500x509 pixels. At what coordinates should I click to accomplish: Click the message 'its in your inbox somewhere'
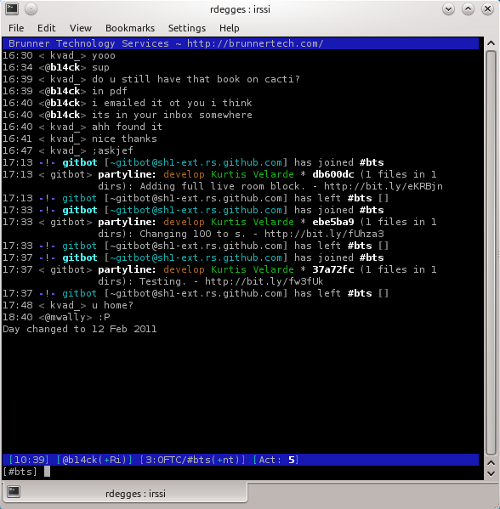point(172,115)
